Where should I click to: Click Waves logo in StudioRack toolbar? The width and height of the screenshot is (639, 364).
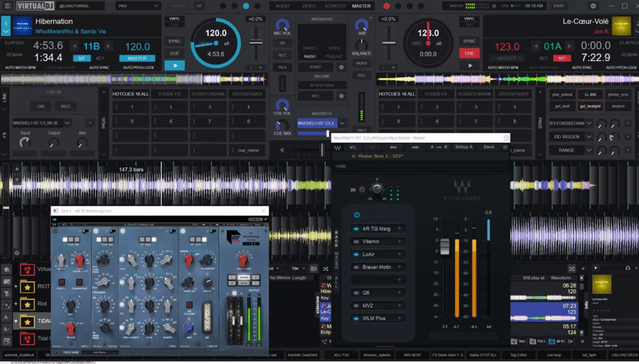[338, 148]
